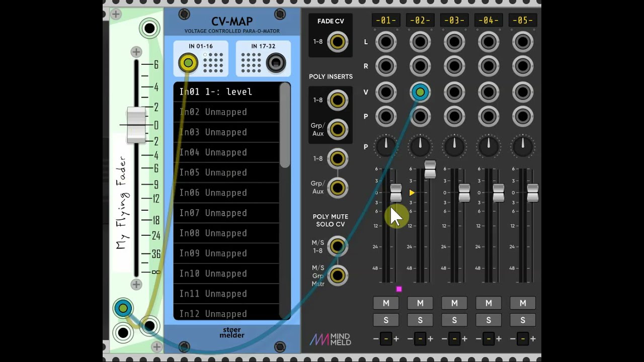Image resolution: width=644 pixels, height=362 pixels.
Task: Click channel 03 R input jack
Action: (454, 66)
